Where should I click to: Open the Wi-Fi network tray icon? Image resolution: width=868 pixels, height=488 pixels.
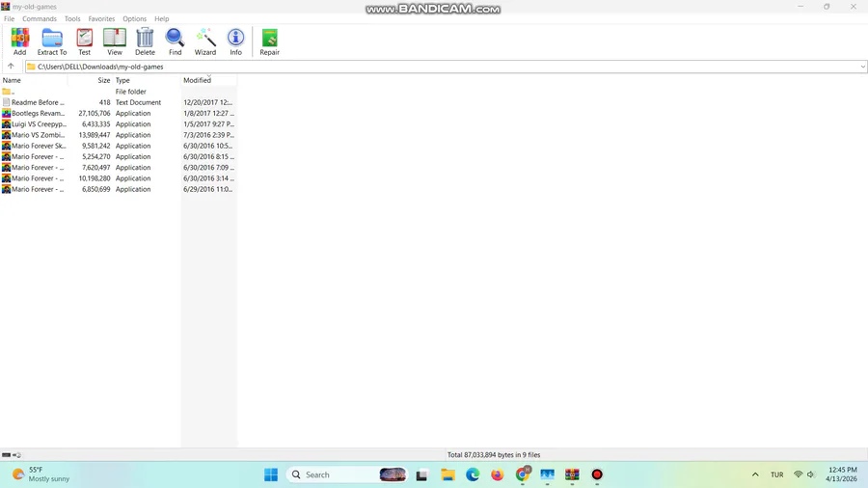798,474
